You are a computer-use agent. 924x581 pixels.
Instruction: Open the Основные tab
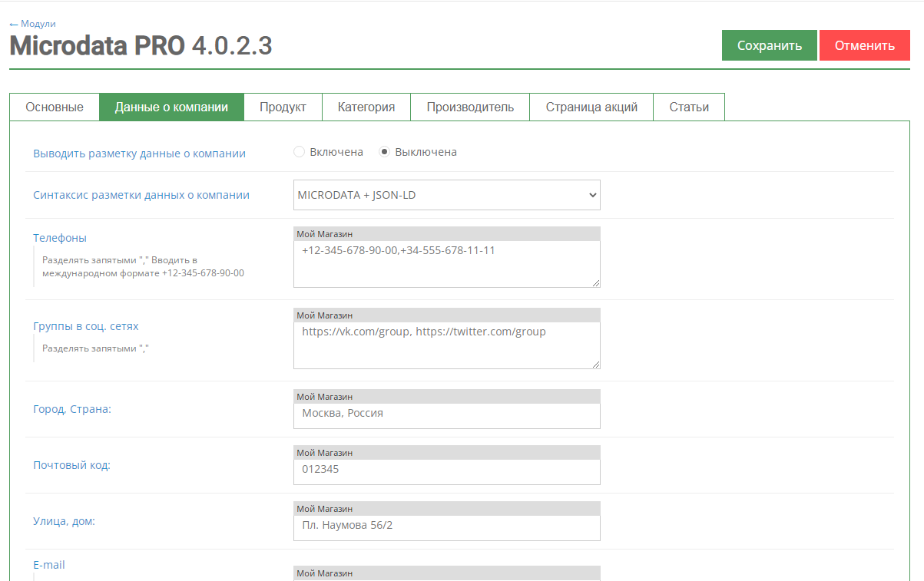(55, 107)
